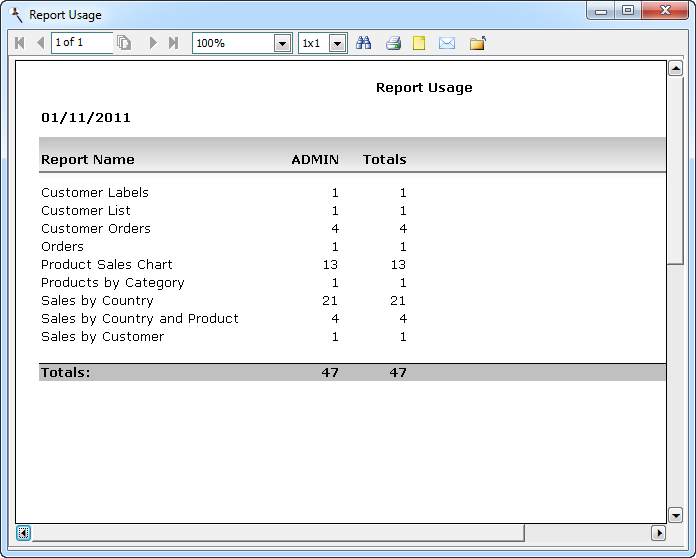Screen dimensions: 696x558
Task: Go to the first page
Action: [19, 43]
